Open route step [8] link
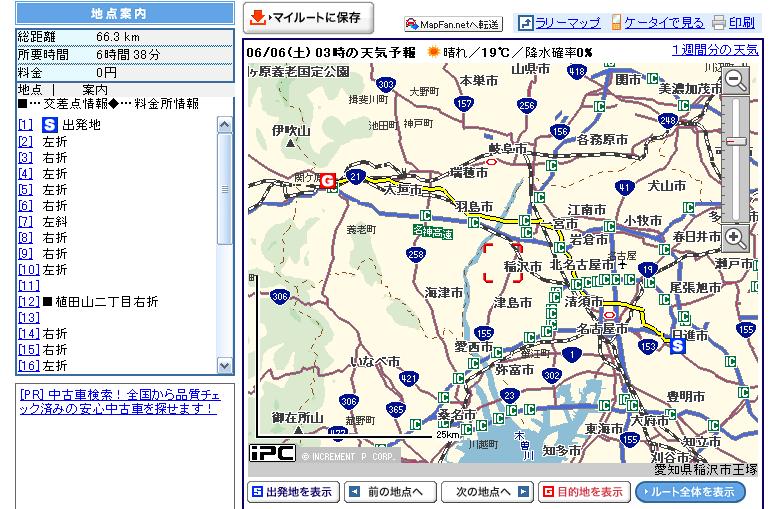Image resolution: width=782 pixels, height=509 pixels. pyautogui.click(x=25, y=237)
